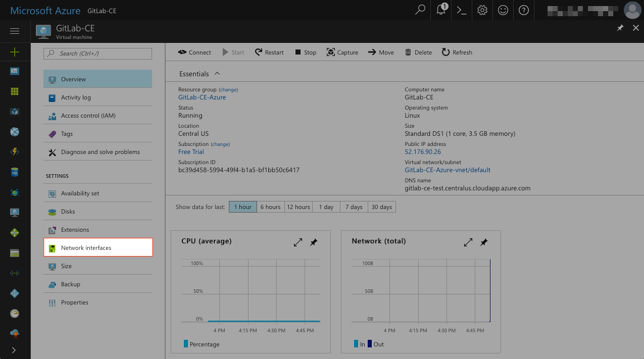The height and width of the screenshot is (359, 644).
Task: Open the Resource groups cube icon
Action: [15, 112]
